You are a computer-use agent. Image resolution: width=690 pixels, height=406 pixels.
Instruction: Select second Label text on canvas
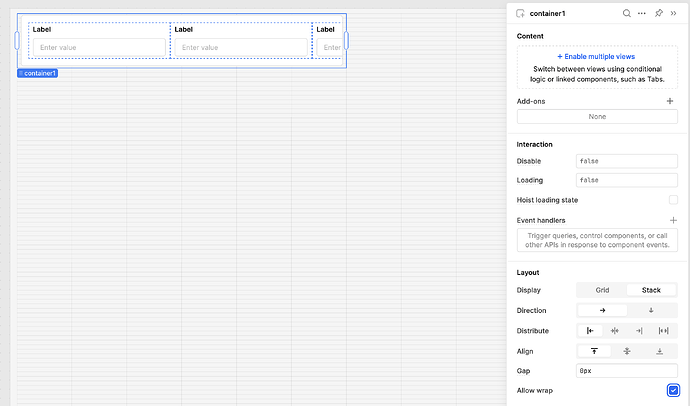tap(184, 29)
